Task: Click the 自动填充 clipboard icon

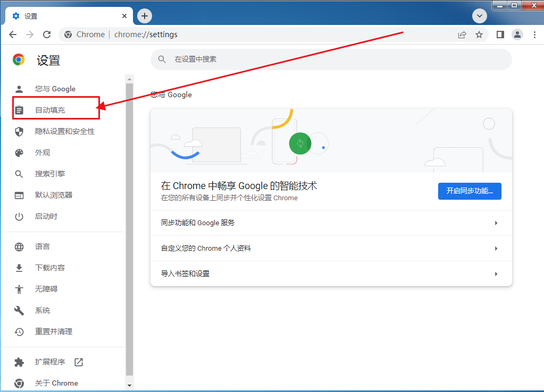Action: 19,110
